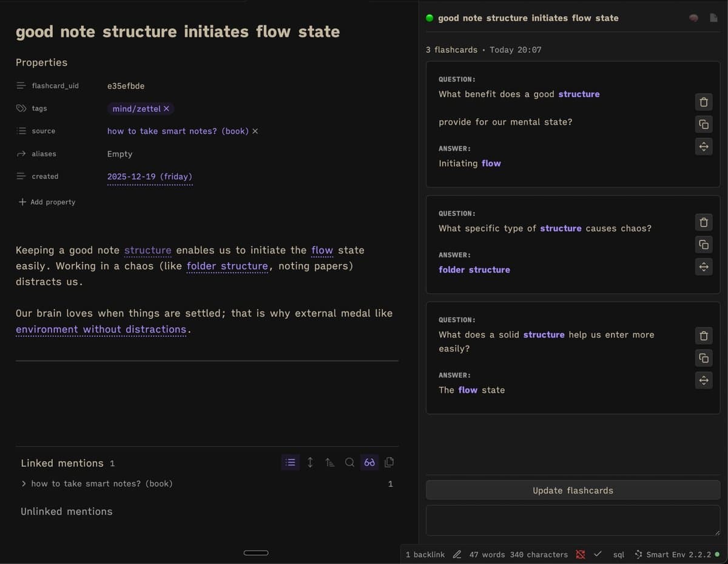Screen dimensions: 728x564
Task: Click move icon on the third flashcard
Action: pyautogui.click(x=703, y=381)
